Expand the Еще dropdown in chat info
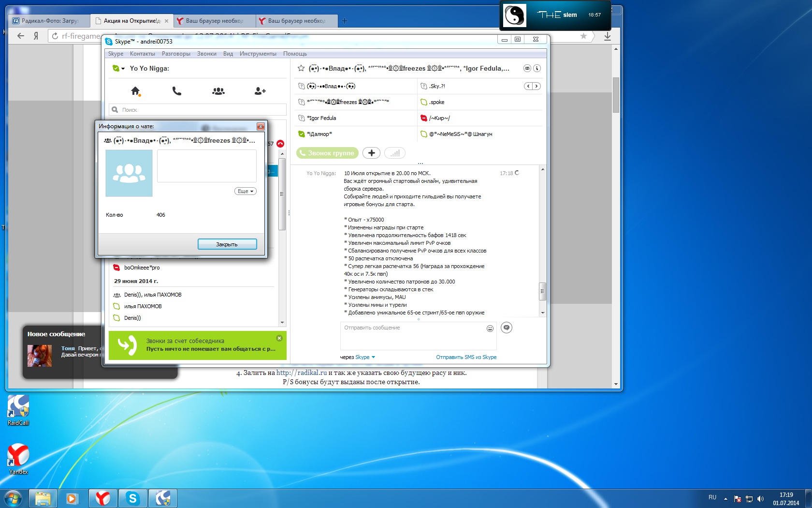The image size is (812, 508). (x=246, y=191)
